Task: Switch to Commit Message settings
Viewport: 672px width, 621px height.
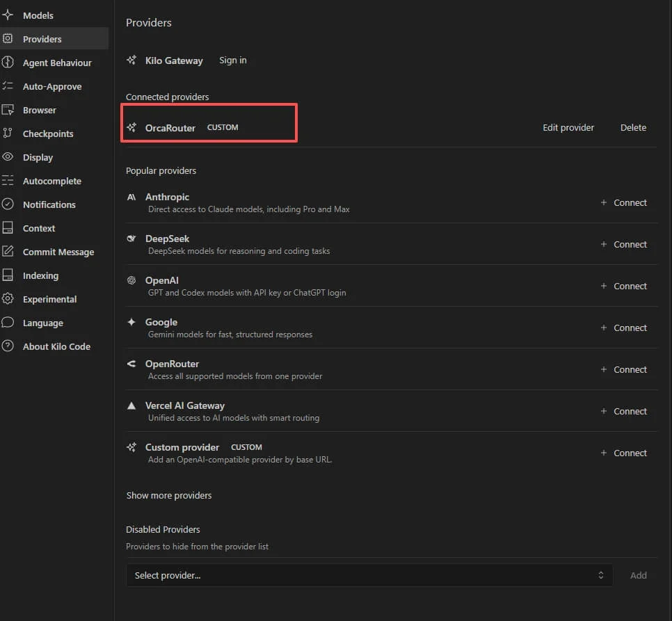Action: pos(58,252)
